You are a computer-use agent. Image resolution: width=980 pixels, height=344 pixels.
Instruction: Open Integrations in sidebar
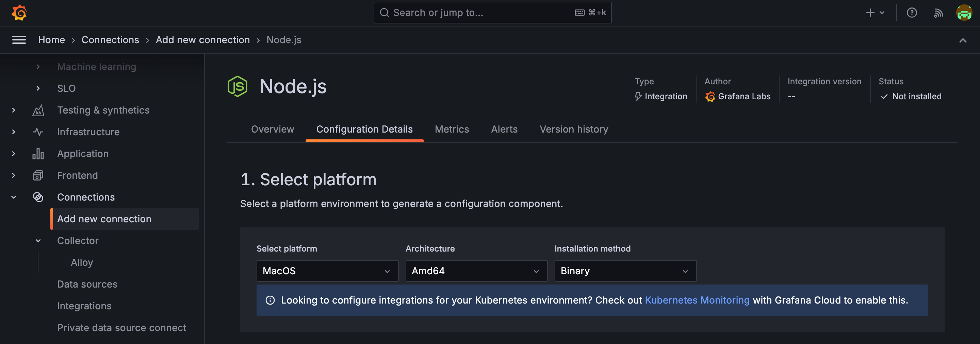click(84, 306)
